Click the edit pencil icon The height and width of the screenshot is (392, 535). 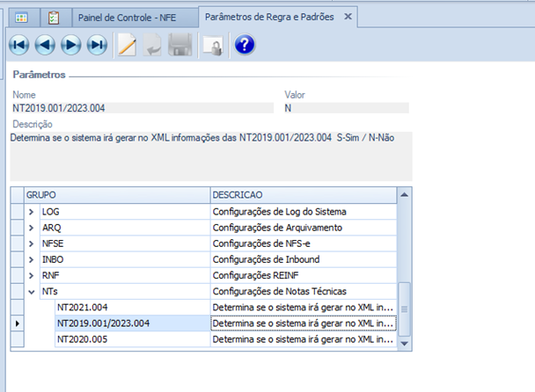pyautogui.click(x=128, y=45)
